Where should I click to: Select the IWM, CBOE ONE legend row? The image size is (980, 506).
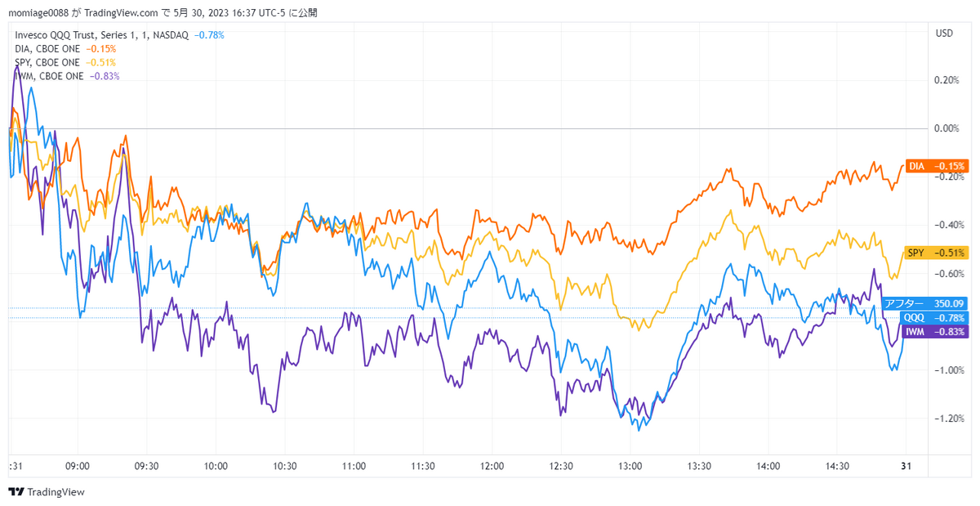click(67, 76)
